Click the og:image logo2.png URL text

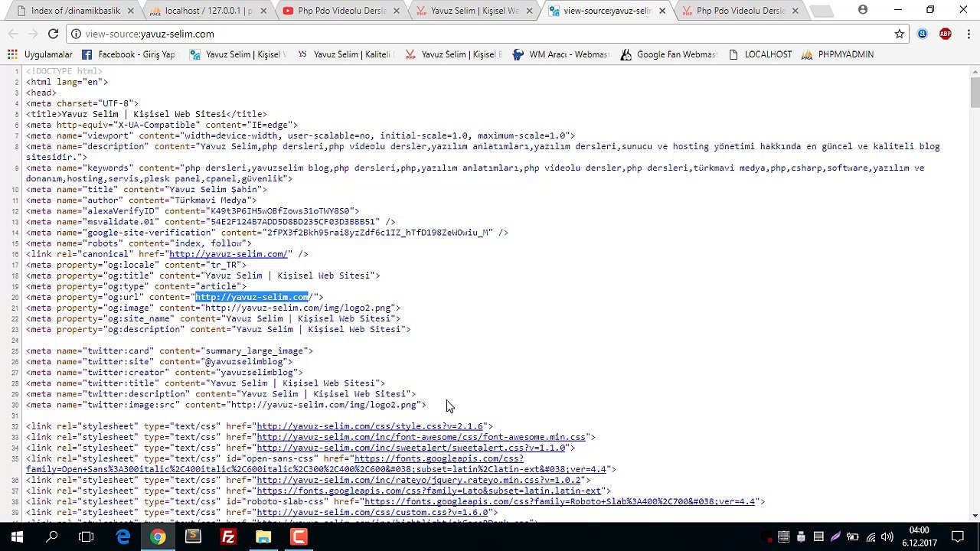tap(297, 308)
